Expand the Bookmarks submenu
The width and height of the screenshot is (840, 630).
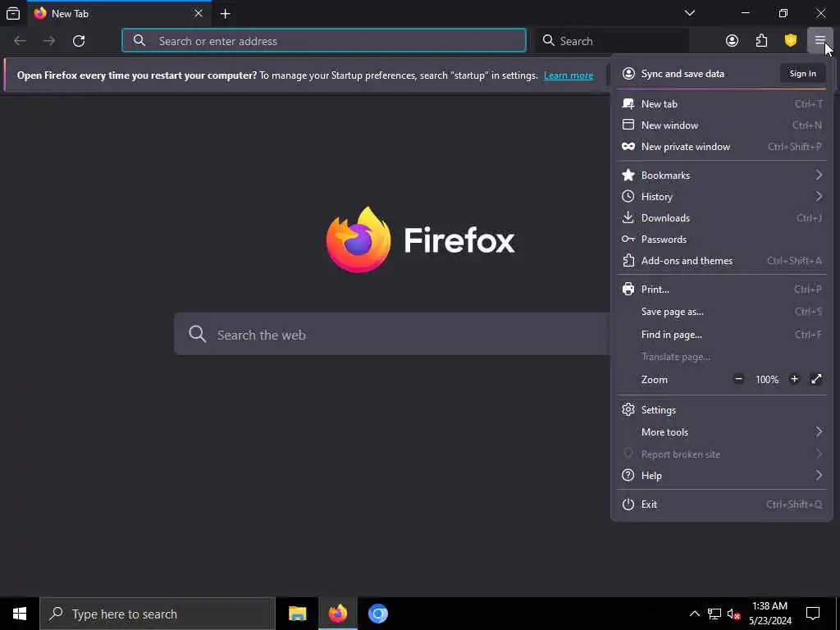coord(722,176)
